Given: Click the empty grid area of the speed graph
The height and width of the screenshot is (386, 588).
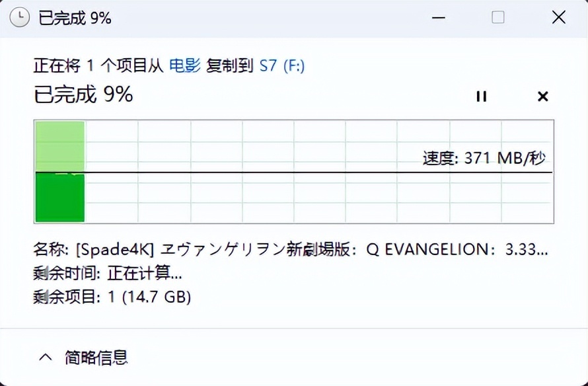Looking at the screenshot, I should click(x=297, y=198).
